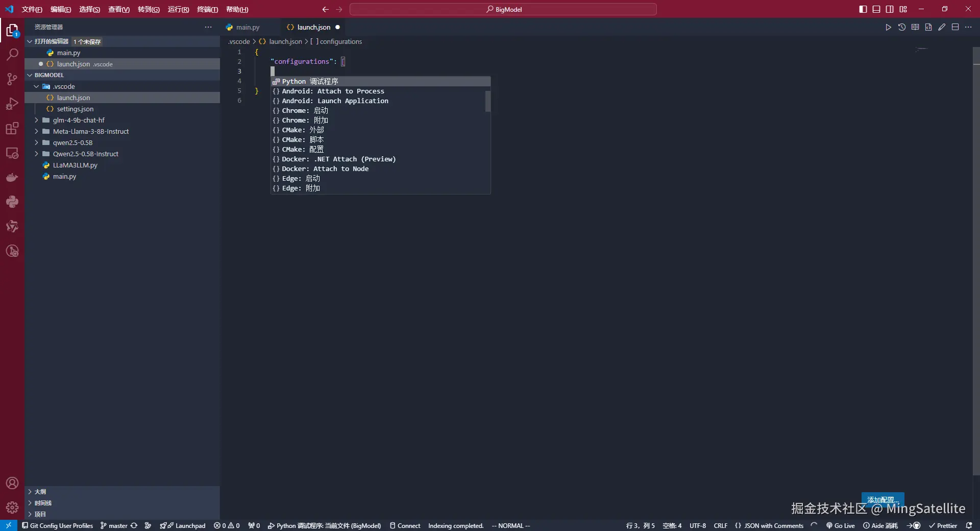Toggle the bottom panel visibility
The image size is (980, 531).
[x=876, y=9]
